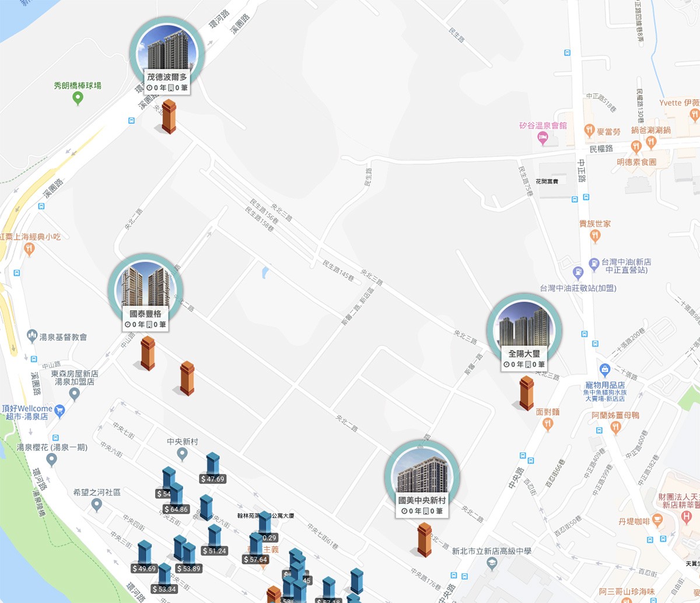Click the 寵物用品店 shopping bag icon

point(605,370)
